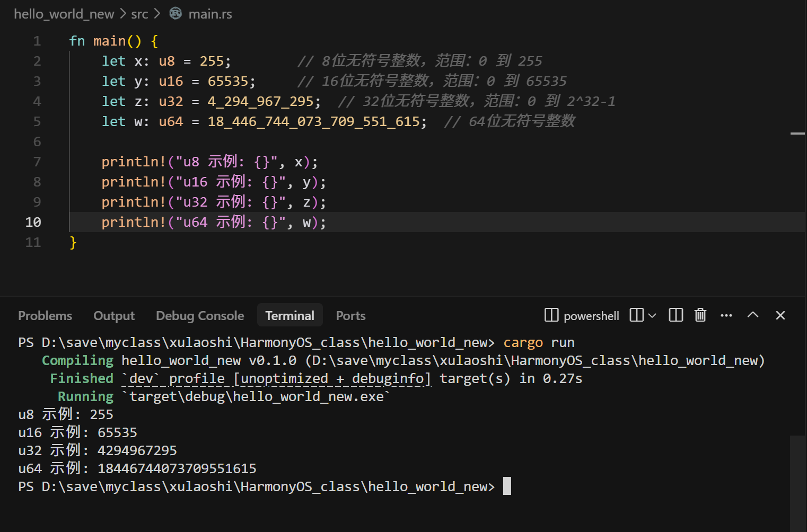Viewport: 807px width, 532px height.
Task: Click the Rust file icon in breadcrumb
Action: point(175,13)
